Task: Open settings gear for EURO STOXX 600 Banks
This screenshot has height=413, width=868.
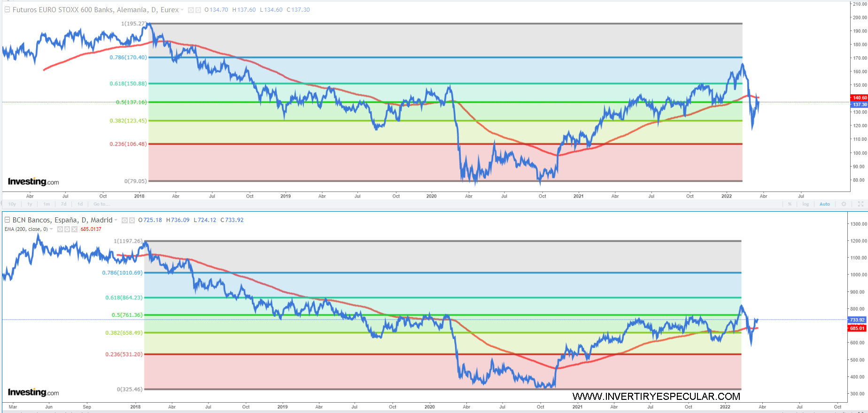Action: click(x=198, y=10)
